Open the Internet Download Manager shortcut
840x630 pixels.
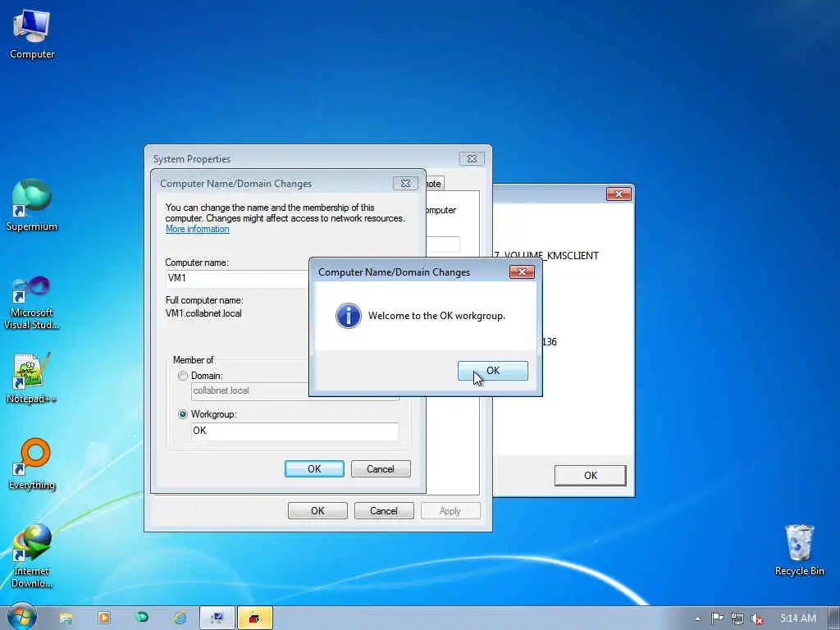pos(32,556)
